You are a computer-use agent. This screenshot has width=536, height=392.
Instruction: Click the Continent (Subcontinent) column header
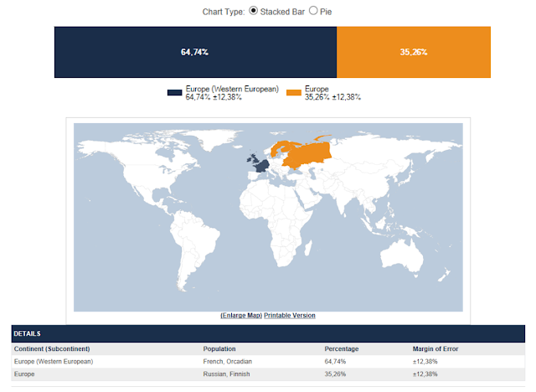pyautogui.click(x=52, y=349)
